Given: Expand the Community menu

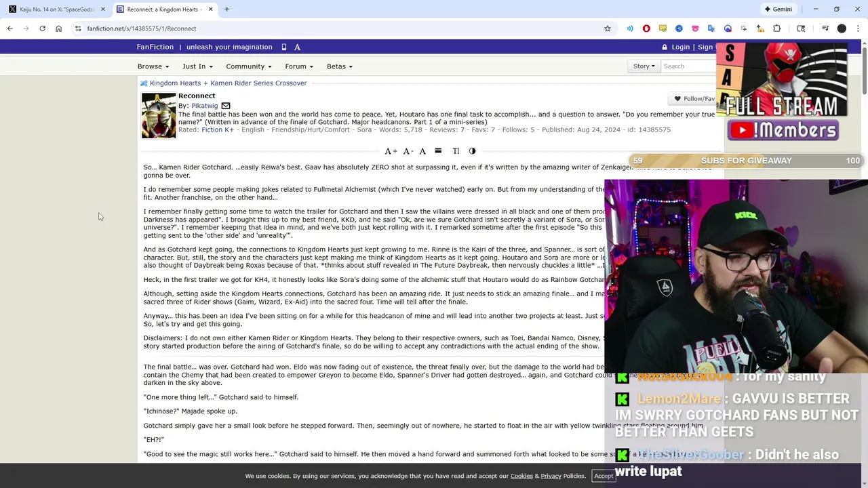Looking at the screenshot, I should (x=249, y=66).
